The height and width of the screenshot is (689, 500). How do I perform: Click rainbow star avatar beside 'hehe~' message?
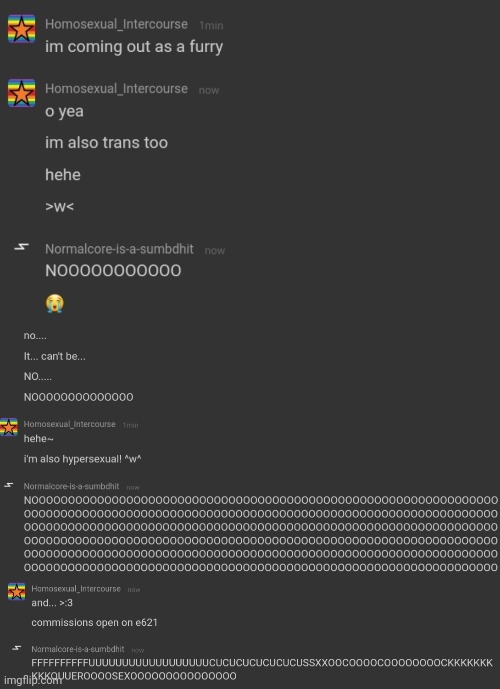point(9,427)
